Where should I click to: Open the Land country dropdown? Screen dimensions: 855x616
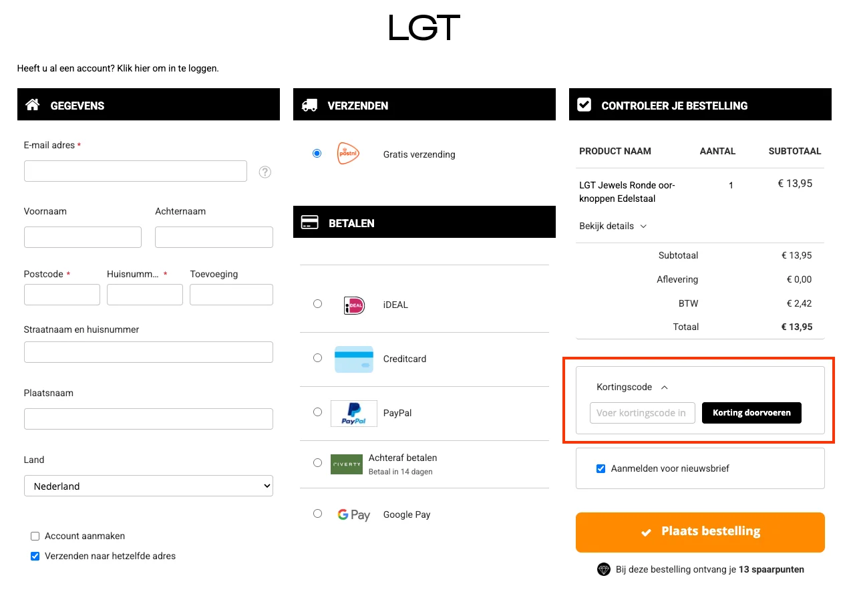(148, 486)
